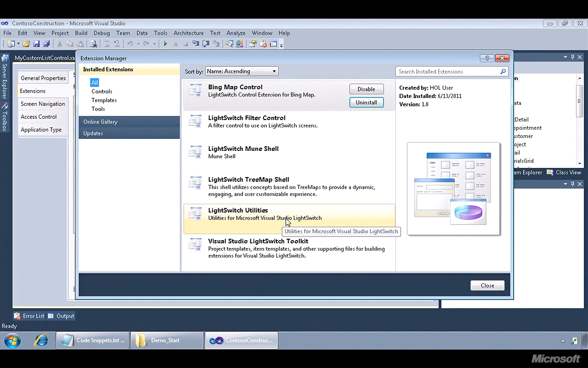Switch to the Application Type tab
588x368 pixels.
[43, 130]
